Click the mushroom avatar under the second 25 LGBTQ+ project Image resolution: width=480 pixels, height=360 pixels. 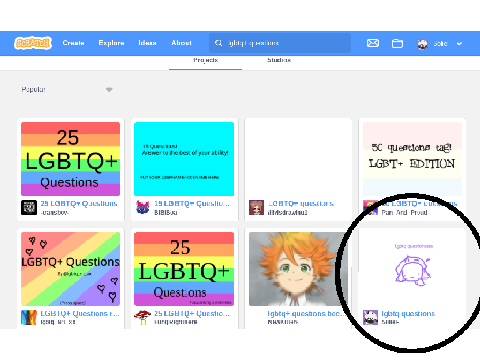coord(142,318)
